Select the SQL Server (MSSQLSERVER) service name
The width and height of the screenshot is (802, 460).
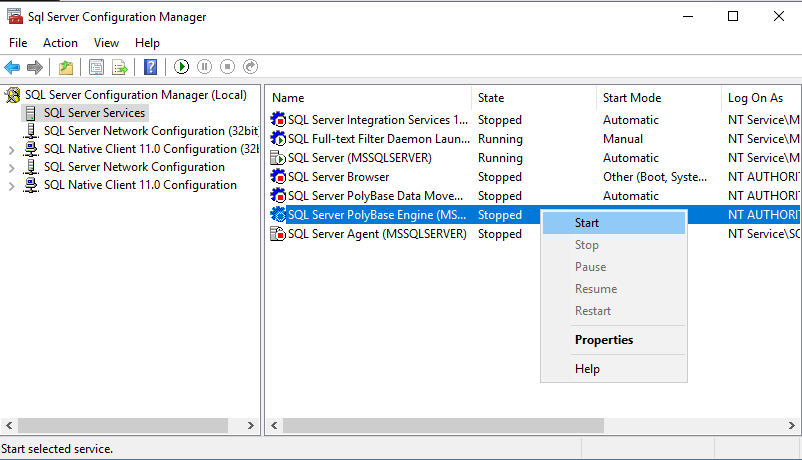(x=360, y=158)
